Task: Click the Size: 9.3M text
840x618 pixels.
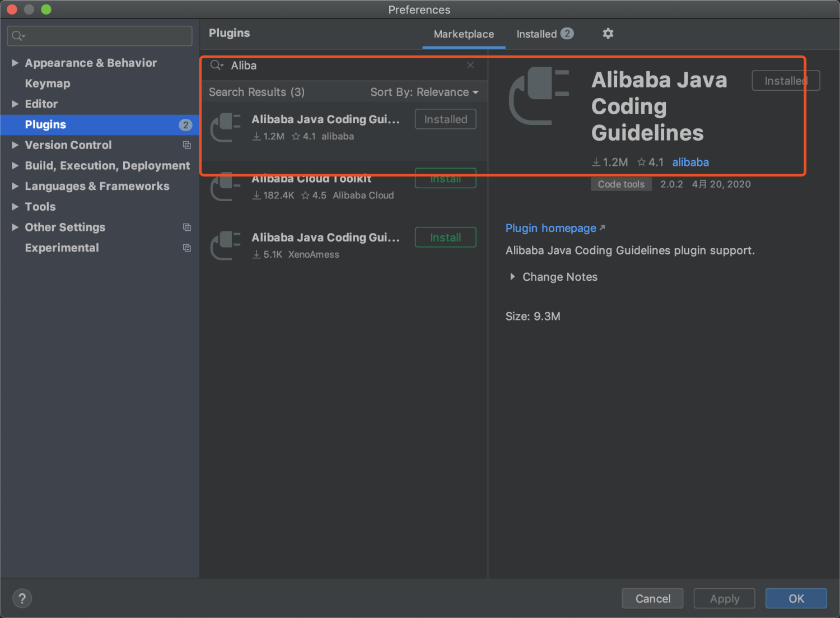Action: coord(533,317)
